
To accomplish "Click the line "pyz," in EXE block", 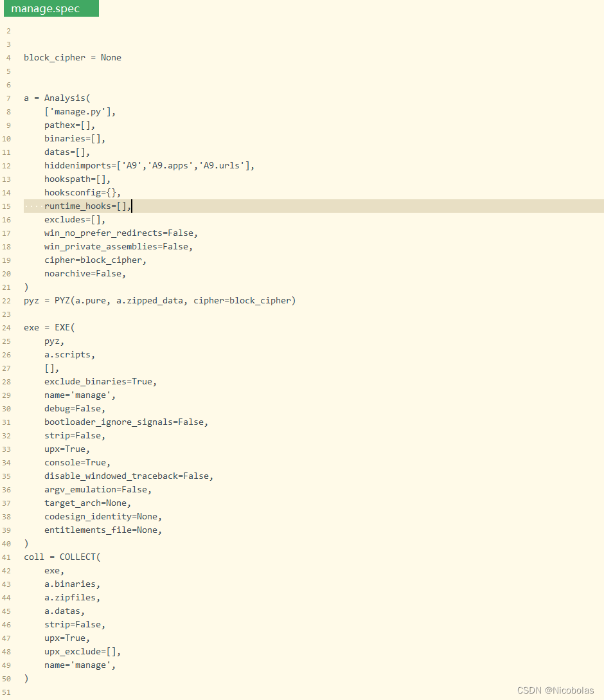I will pyautogui.click(x=54, y=341).
